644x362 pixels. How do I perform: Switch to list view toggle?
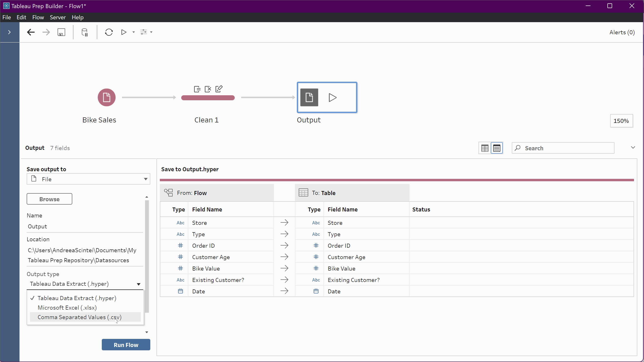click(497, 148)
